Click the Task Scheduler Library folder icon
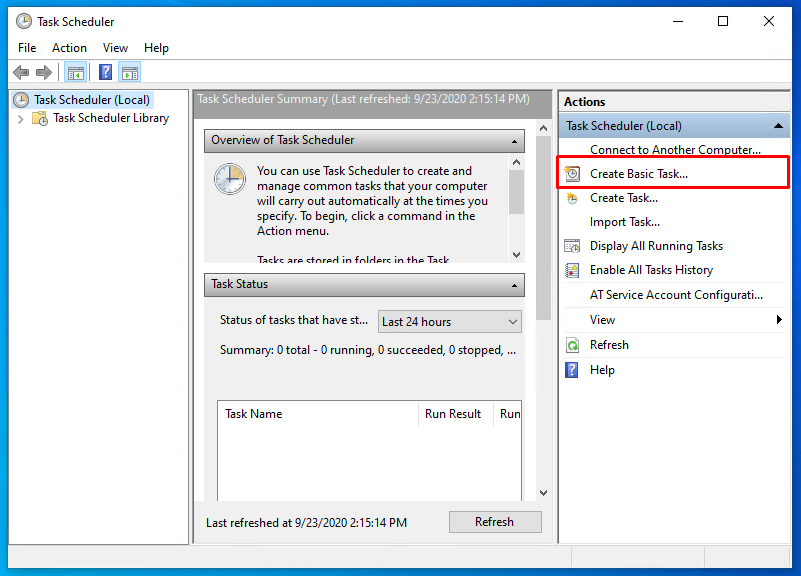The image size is (801, 576). (40, 118)
